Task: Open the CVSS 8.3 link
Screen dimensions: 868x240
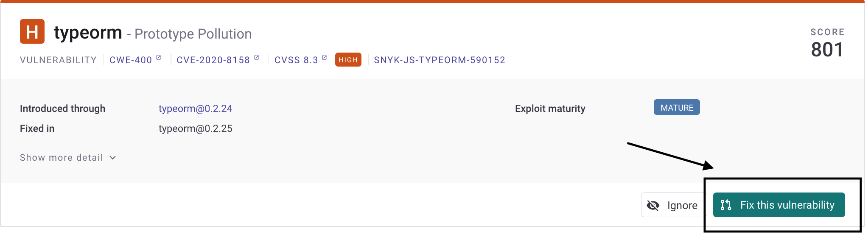Action: pos(296,60)
